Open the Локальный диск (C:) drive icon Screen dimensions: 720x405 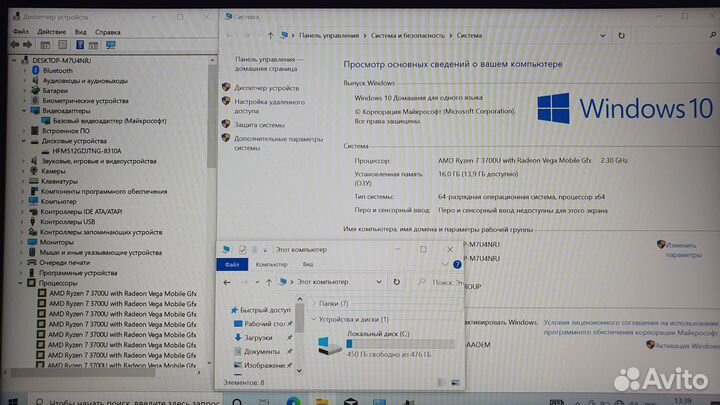point(329,346)
